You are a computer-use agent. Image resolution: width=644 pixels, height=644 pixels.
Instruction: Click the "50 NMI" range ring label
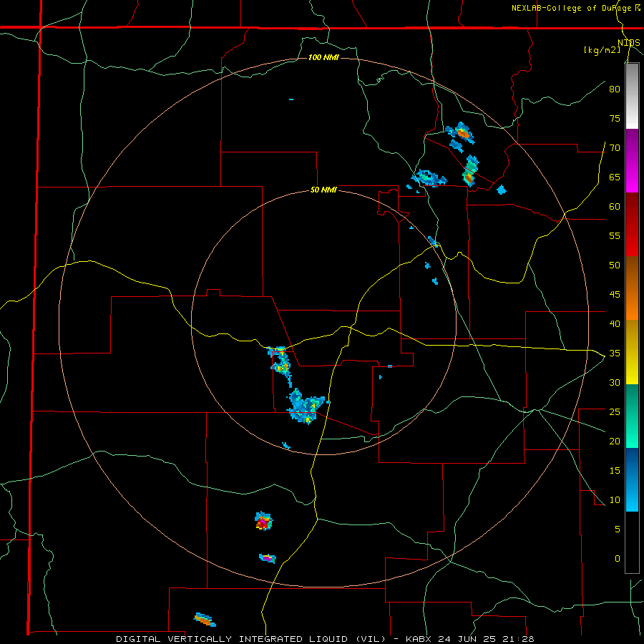click(x=323, y=190)
